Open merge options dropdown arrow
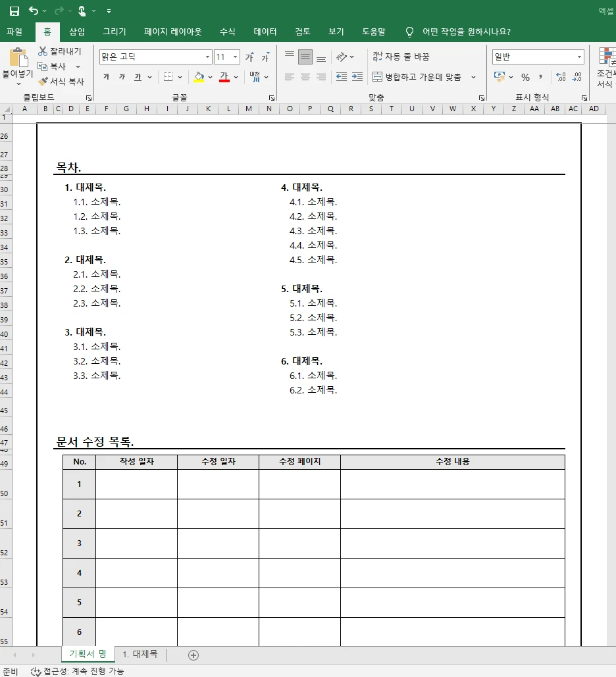Image resolution: width=616 pixels, height=677 pixels. coord(474,77)
